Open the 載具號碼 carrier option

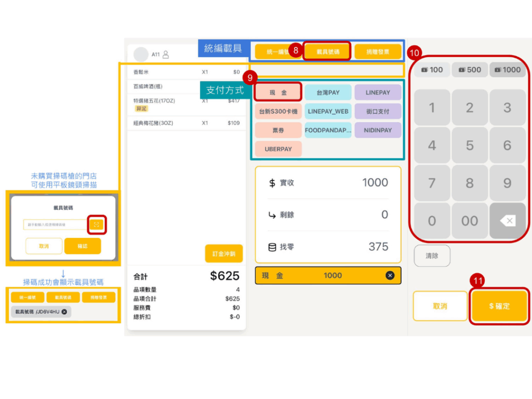tap(328, 52)
